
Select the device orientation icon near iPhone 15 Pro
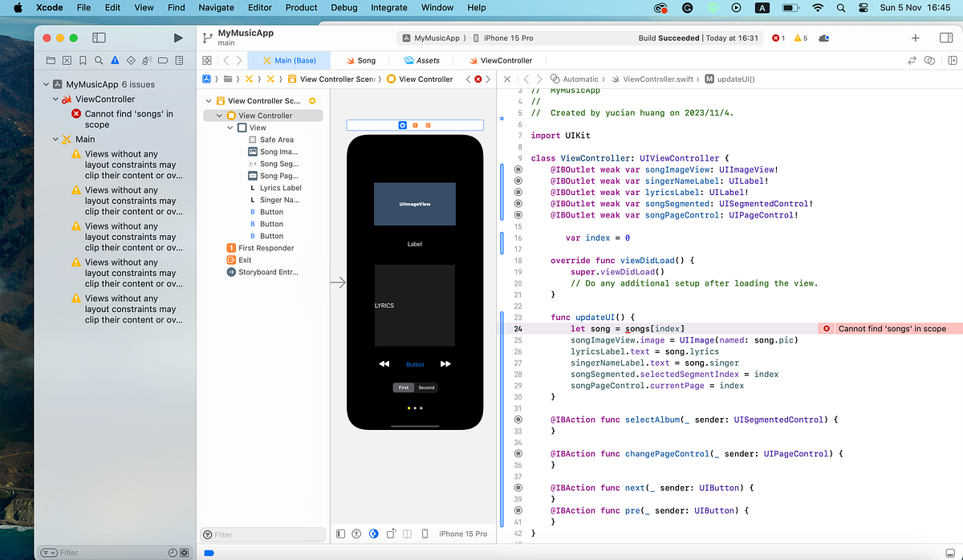tap(391, 534)
